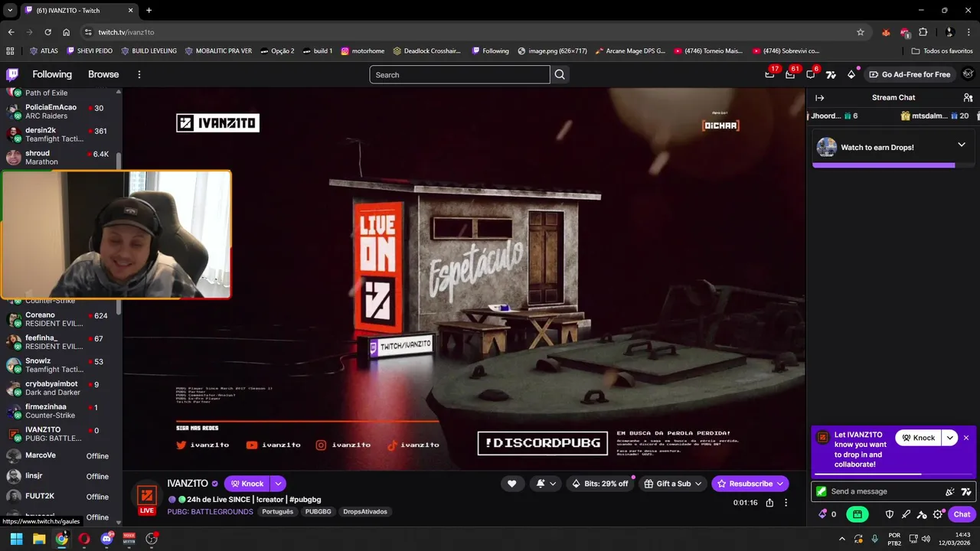Image resolution: width=980 pixels, height=551 pixels.
Task: Select offline FUUT2K channel
Action: [60, 496]
